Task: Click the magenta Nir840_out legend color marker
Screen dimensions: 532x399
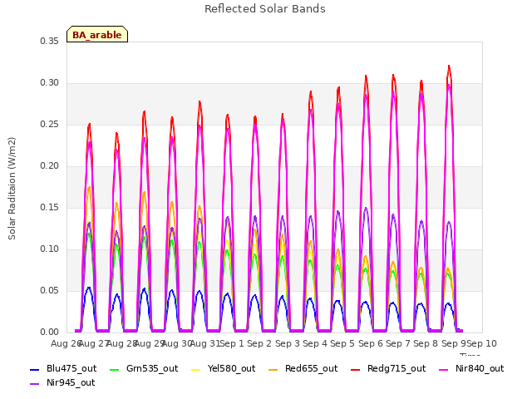Action: point(443,369)
